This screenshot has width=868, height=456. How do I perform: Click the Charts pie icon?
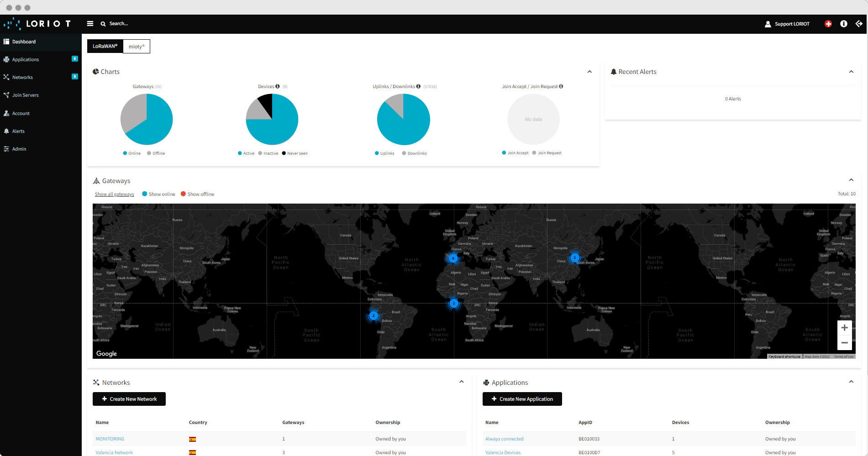pyautogui.click(x=96, y=72)
